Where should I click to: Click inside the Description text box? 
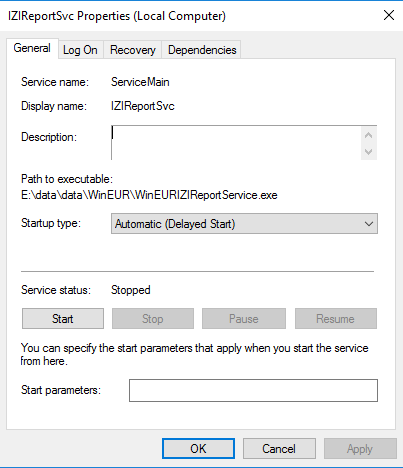pos(236,143)
